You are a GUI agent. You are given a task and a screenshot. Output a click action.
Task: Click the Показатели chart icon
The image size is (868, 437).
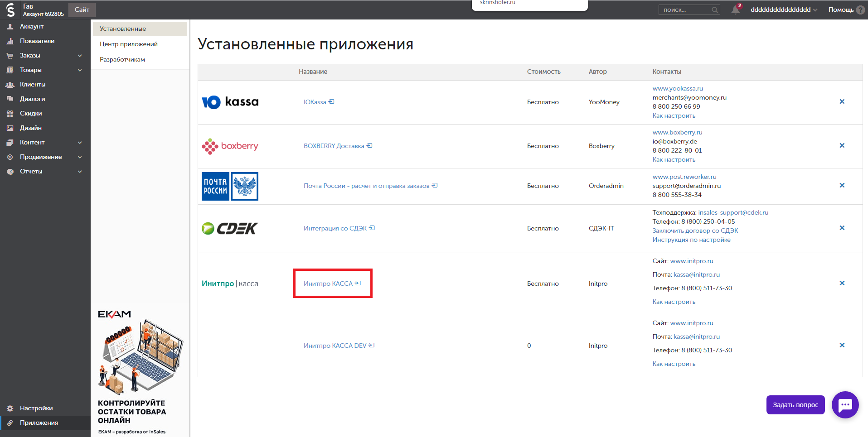pos(10,41)
